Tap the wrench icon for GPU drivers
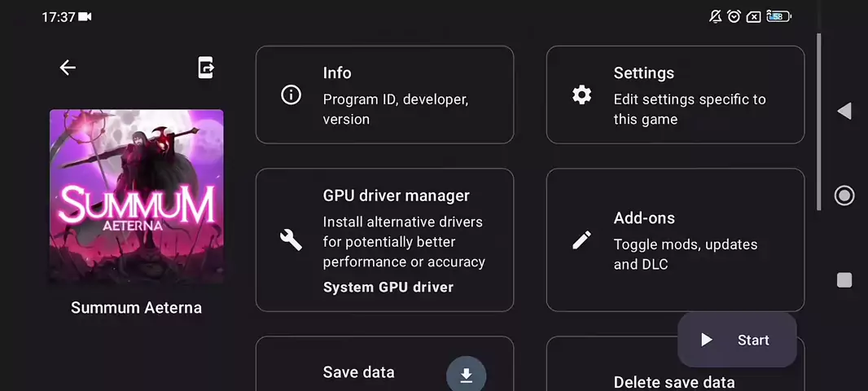The height and width of the screenshot is (391, 868). tap(291, 240)
